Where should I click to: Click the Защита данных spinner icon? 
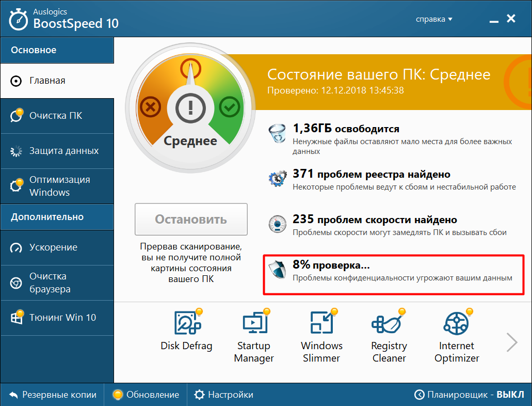tap(16, 151)
